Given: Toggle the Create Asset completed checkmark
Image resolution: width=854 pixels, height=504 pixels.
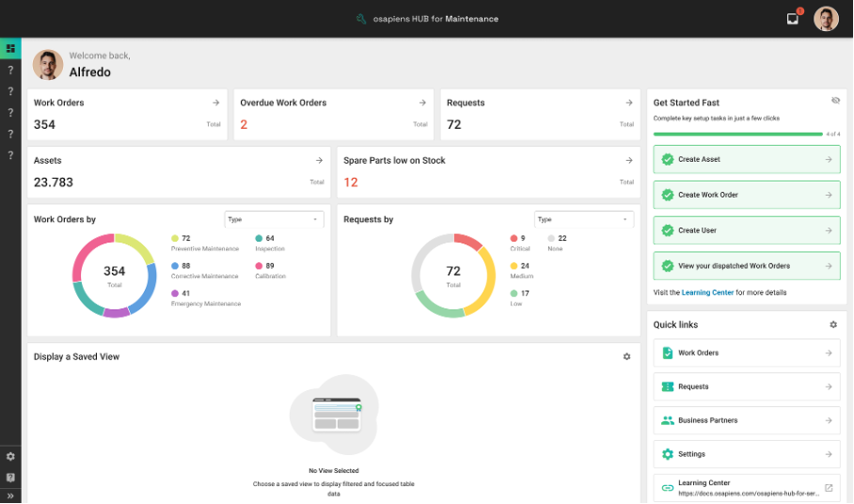Looking at the screenshot, I should (x=668, y=160).
